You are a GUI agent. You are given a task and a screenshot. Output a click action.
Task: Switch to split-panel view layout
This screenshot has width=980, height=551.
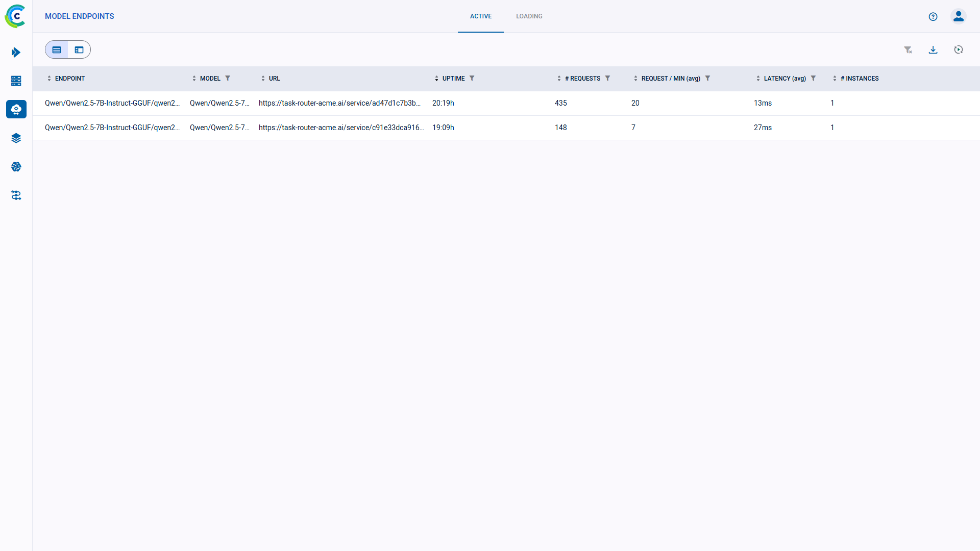tap(79, 49)
